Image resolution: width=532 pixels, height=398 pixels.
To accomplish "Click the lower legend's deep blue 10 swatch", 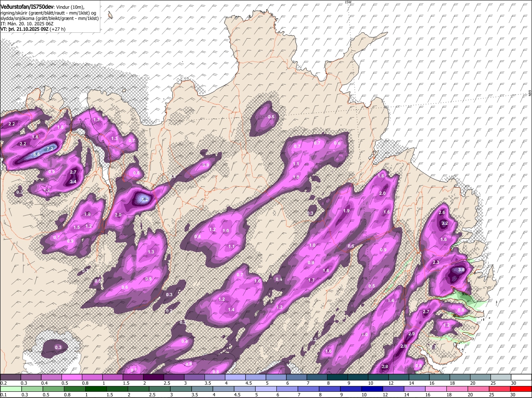I will point(372,389).
